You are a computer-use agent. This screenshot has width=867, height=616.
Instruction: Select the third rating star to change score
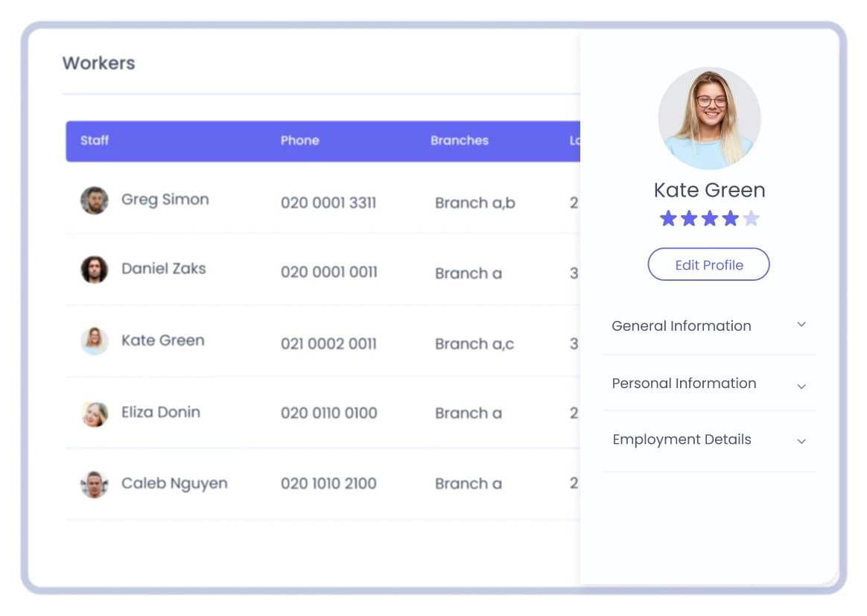coord(709,217)
